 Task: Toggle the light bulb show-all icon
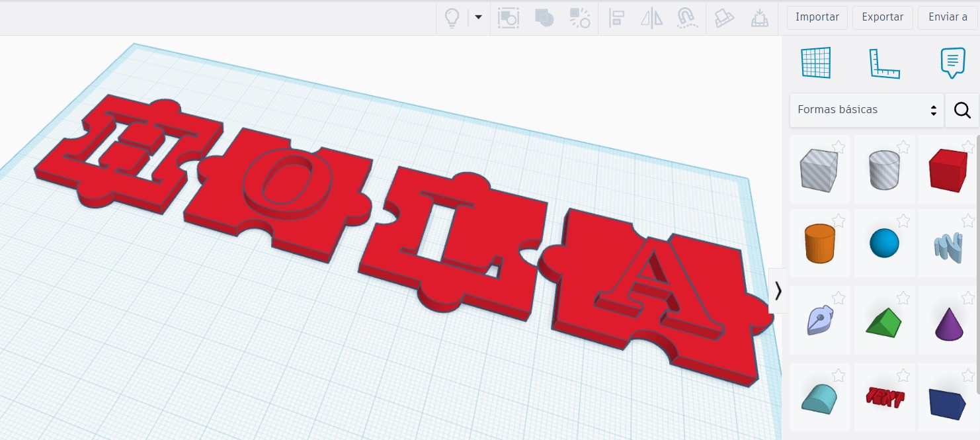[x=452, y=18]
